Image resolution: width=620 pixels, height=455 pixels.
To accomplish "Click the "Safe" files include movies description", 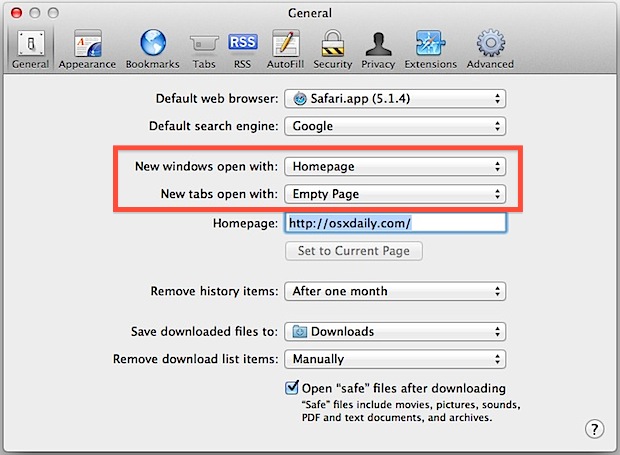I will (411, 411).
